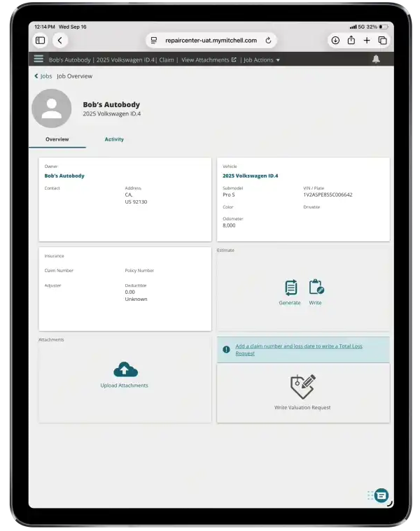Click the Claim item in top bar
This screenshot has height=531, width=420.
click(x=167, y=60)
